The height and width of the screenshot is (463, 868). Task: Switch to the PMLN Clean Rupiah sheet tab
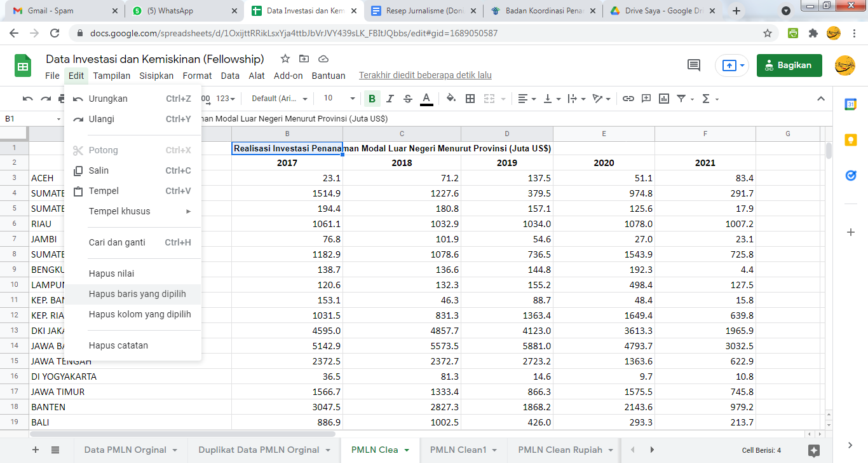click(x=560, y=450)
